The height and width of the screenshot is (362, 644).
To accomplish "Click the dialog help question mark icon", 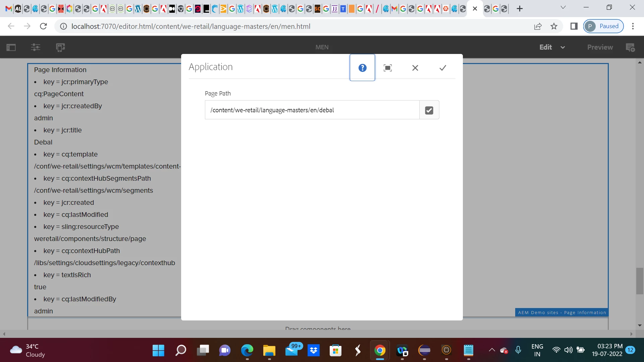I will point(362,68).
